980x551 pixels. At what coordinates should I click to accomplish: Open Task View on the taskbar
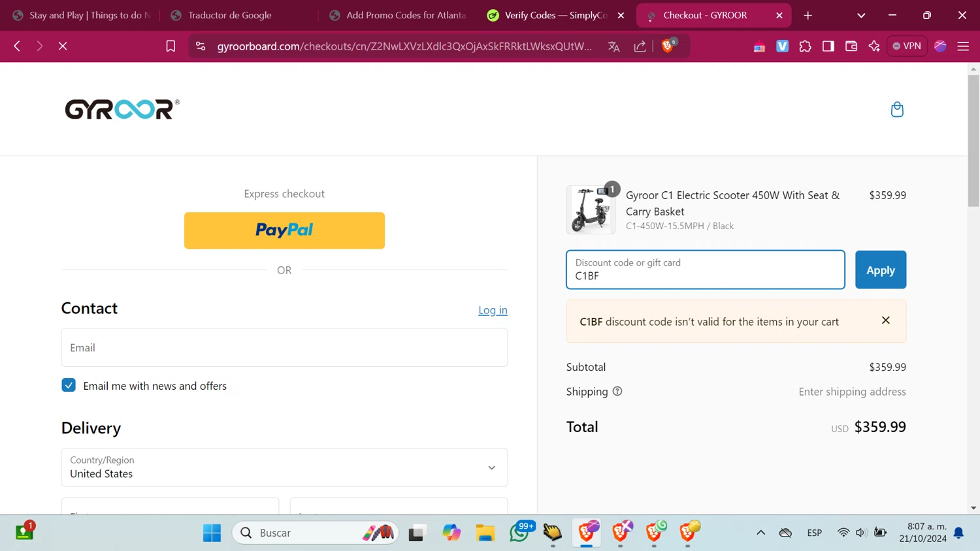(x=417, y=533)
